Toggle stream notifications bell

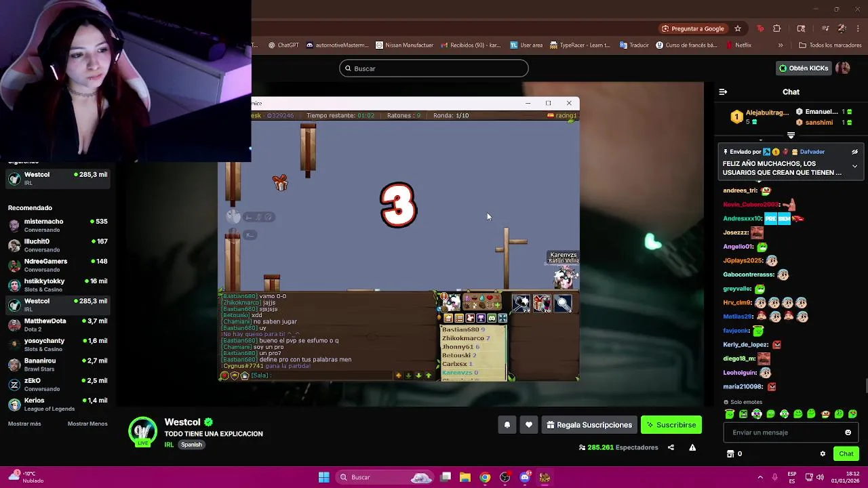pyautogui.click(x=507, y=425)
